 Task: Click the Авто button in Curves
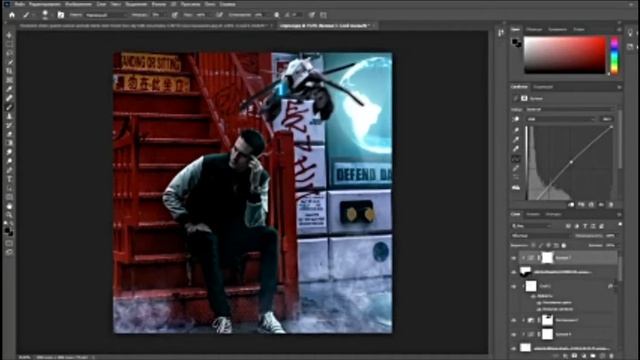pyautogui.click(x=607, y=119)
